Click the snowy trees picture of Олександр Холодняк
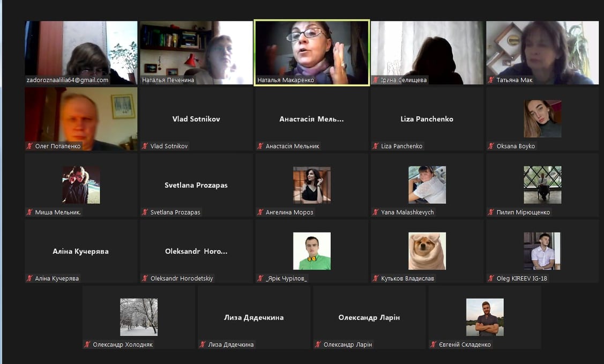Viewport: 604px width, 364px height. tap(139, 317)
